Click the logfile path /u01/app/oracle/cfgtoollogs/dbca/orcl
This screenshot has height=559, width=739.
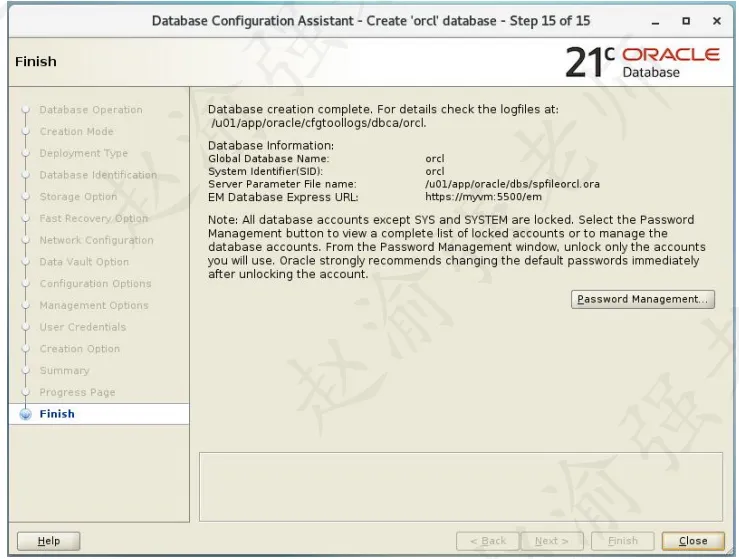319,123
